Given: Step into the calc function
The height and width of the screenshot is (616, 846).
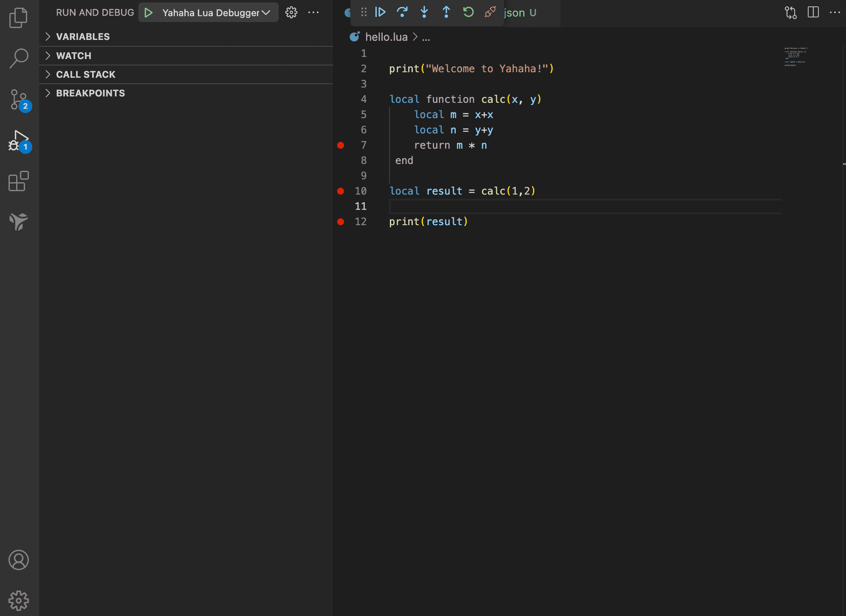Looking at the screenshot, I should (424, 12).
